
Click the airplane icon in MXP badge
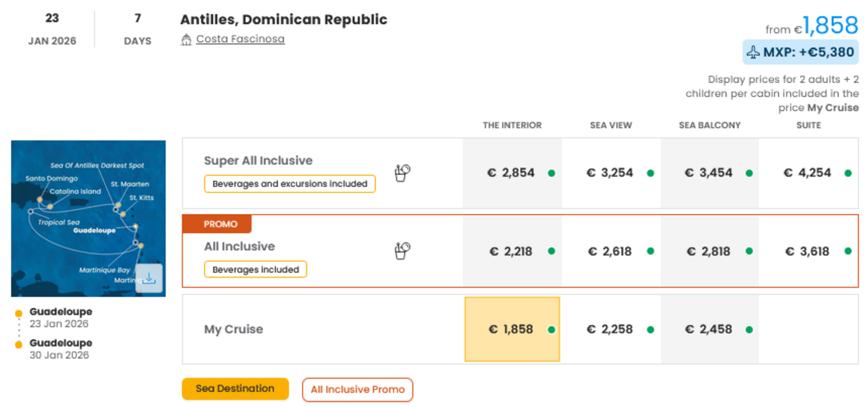coord(753,52)
